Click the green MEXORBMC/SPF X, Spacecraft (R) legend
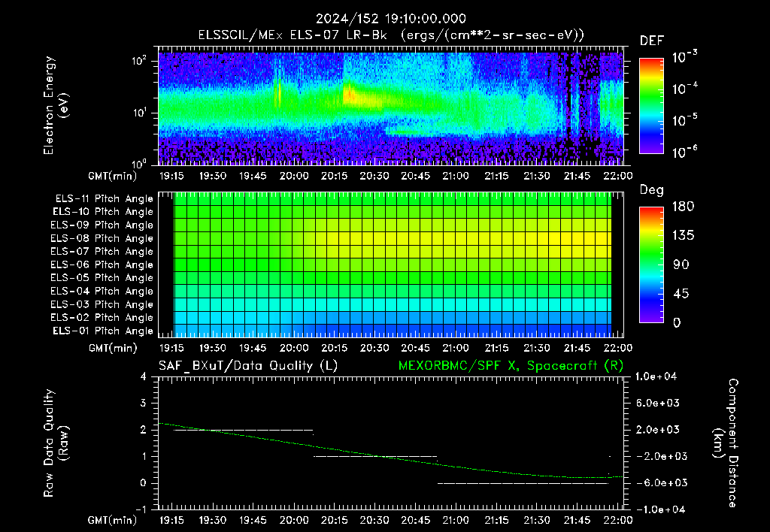 coord(511,366)
